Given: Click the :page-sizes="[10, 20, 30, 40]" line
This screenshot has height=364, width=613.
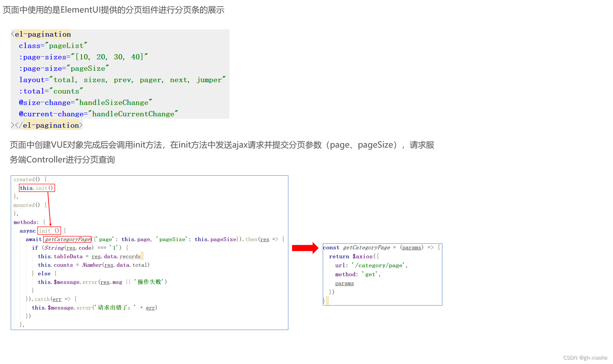Looking at the screenshot, I should point(83,57).
